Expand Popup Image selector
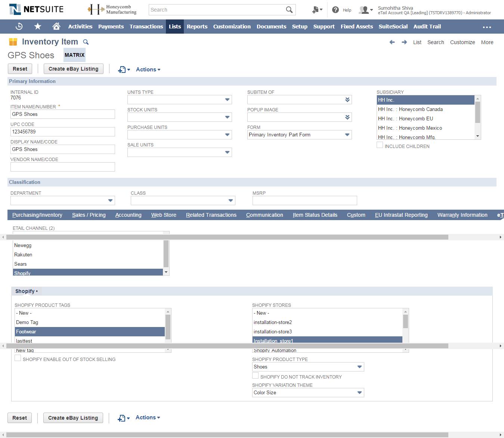The image size is (504, 438). click(x=347, y=117)
